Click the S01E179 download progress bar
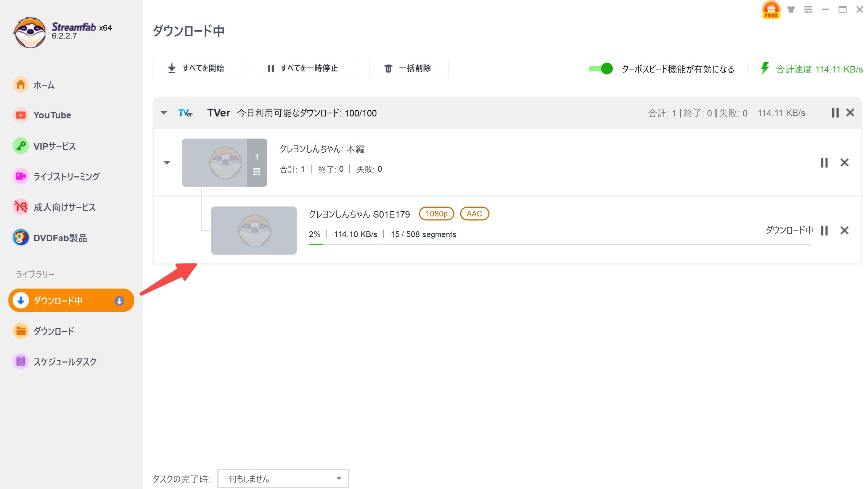 click(560, 244)
